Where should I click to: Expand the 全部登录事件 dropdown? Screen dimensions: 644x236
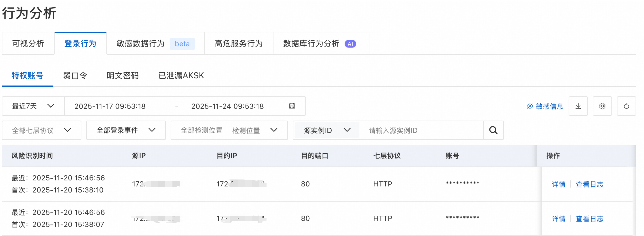click(x=126, y=130)
